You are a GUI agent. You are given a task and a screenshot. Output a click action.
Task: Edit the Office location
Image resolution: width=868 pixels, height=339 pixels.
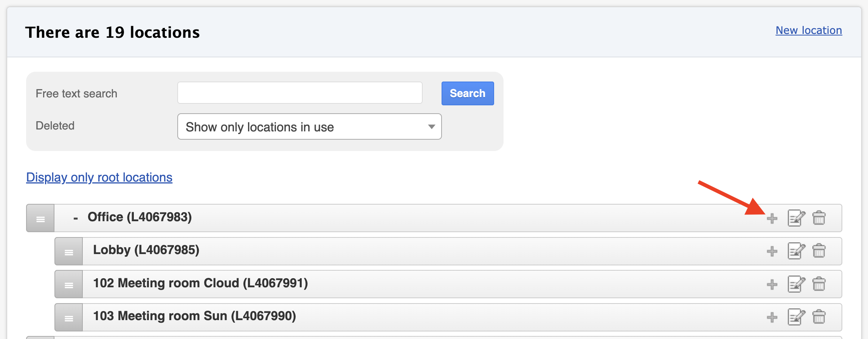[x=796, y=218]
